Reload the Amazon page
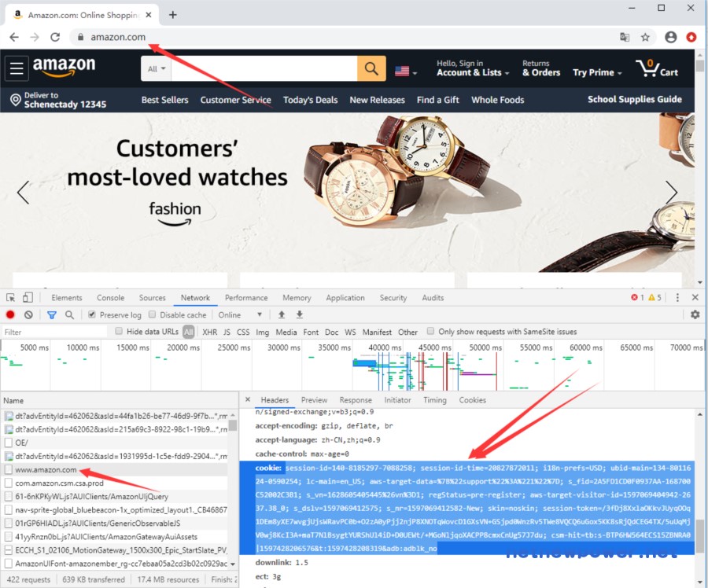This screenshot has height=588, width=708. tap(55, 37)
